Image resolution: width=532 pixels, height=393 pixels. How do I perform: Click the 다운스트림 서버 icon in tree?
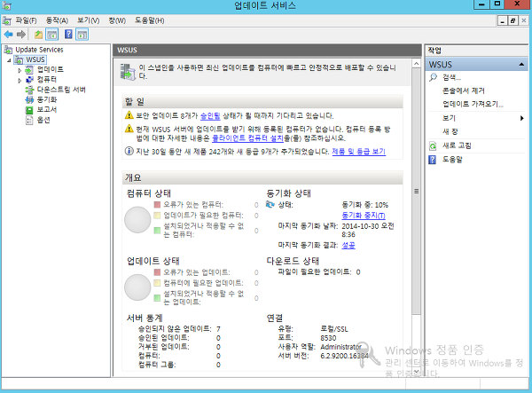click(29, 90)
